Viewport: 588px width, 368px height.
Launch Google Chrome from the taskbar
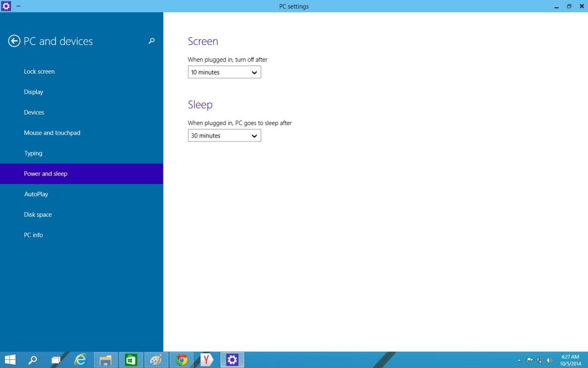click(182, 360)
